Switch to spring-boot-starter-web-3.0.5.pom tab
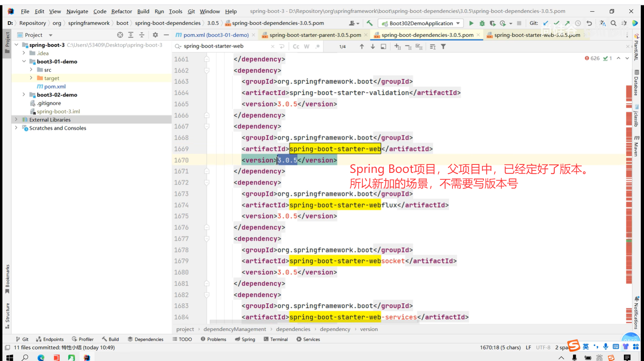Image resolution: width=644 pixels, height=361 pixels. pos(537,35)
